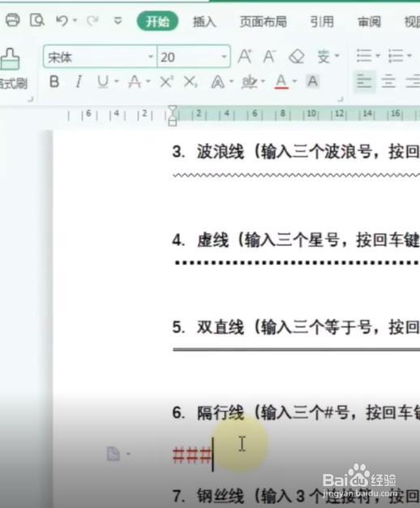Screen dimensions: 420x508
Task: Expand the bullet list dropdown arrow
Action: (x=378, y=56)
